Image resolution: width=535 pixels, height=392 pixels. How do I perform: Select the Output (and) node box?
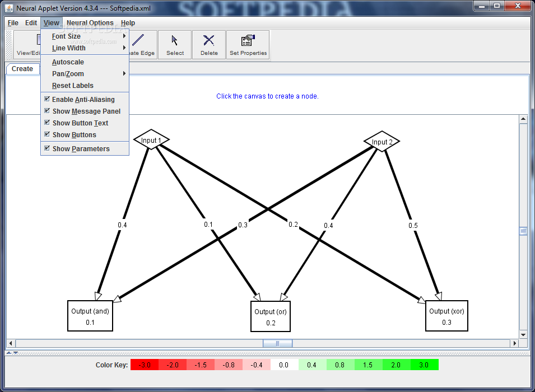pyautogui.click(x=90, y=316)
